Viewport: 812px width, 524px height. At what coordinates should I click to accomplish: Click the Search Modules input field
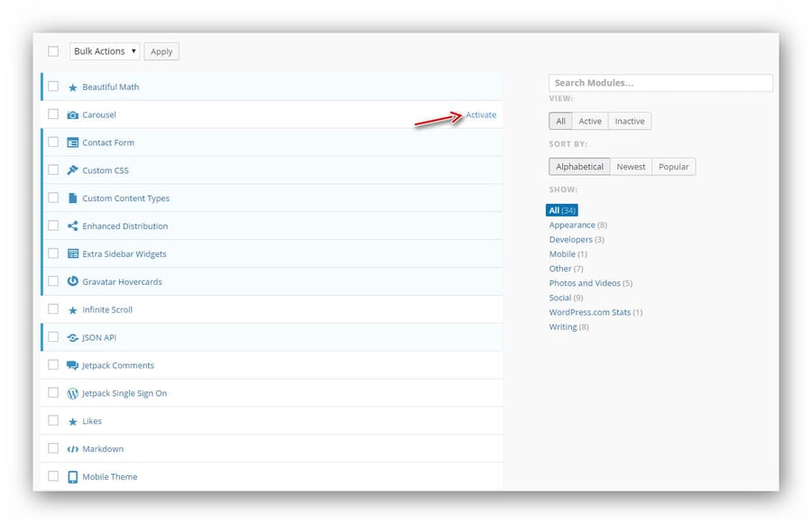click(660, 83)
